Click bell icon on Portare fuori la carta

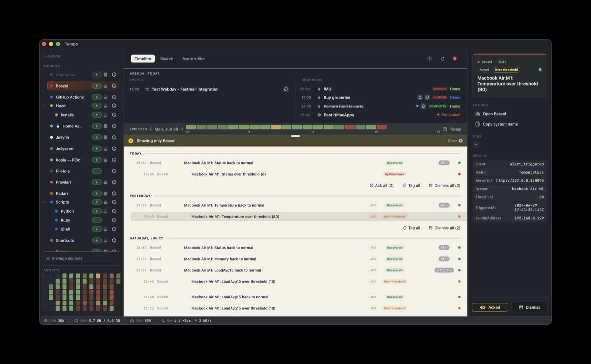point(423,106)
